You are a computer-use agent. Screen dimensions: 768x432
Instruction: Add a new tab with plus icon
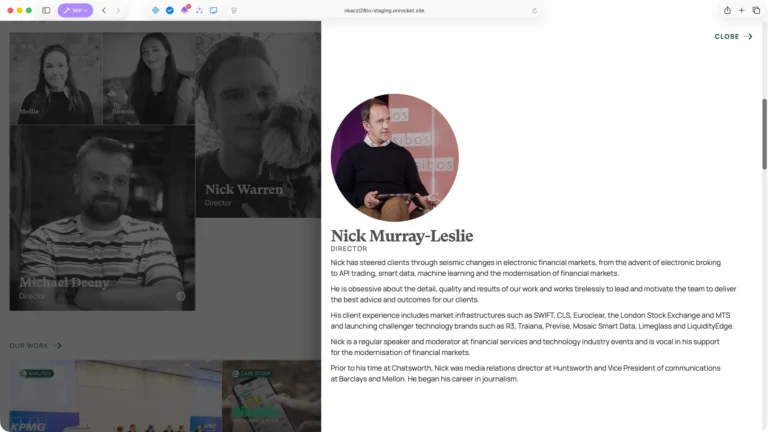[x=742, y=10]
